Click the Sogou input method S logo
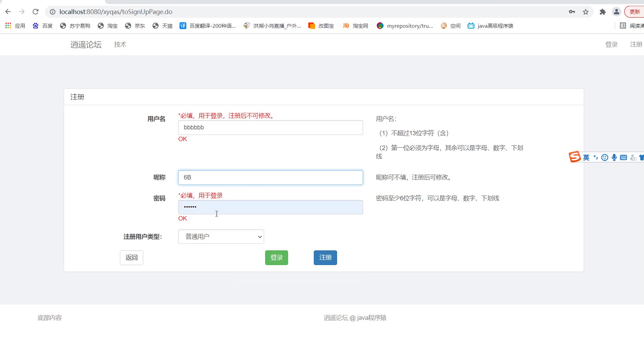Screen dimensions: 644x337 (x=574, y=157)
